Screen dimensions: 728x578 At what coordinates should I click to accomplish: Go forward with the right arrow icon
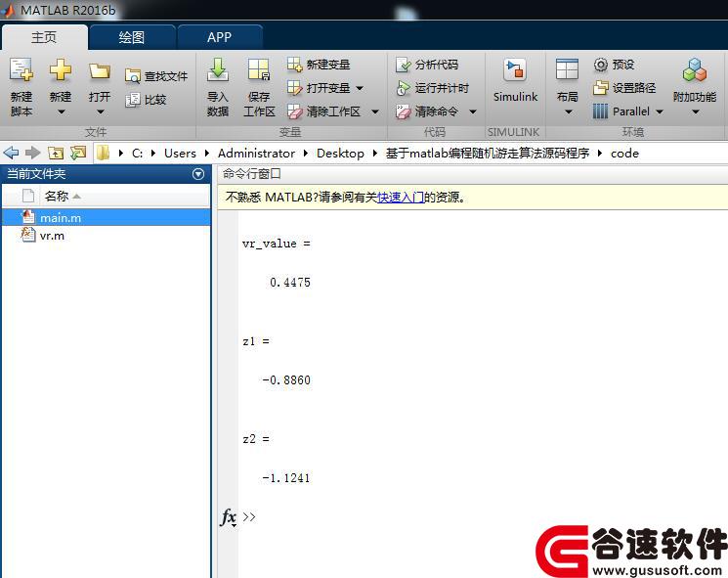coord(32,153)
